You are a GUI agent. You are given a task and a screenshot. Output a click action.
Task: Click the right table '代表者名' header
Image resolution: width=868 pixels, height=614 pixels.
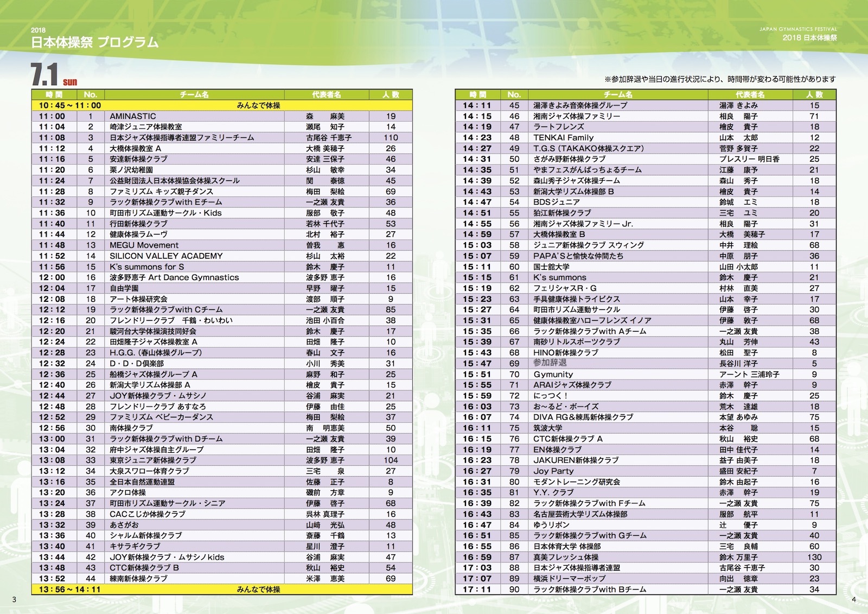750,94
